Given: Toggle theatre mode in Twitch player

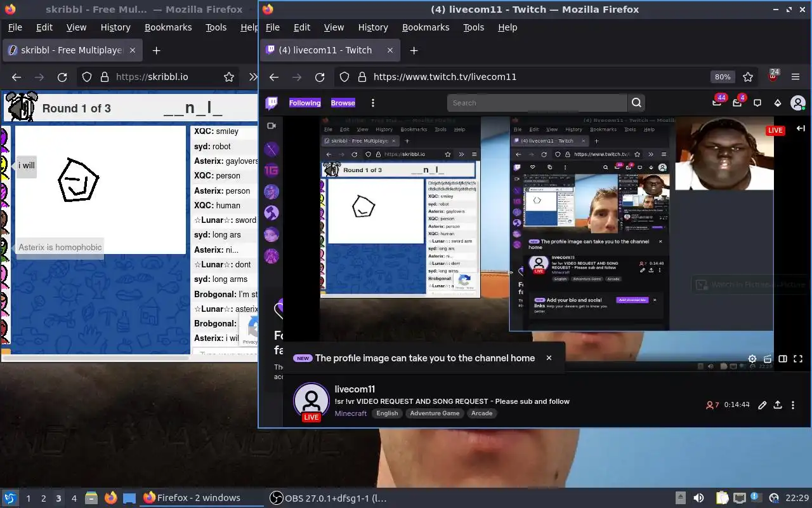Looking at the screenshot, I should (x=783, y=359).
